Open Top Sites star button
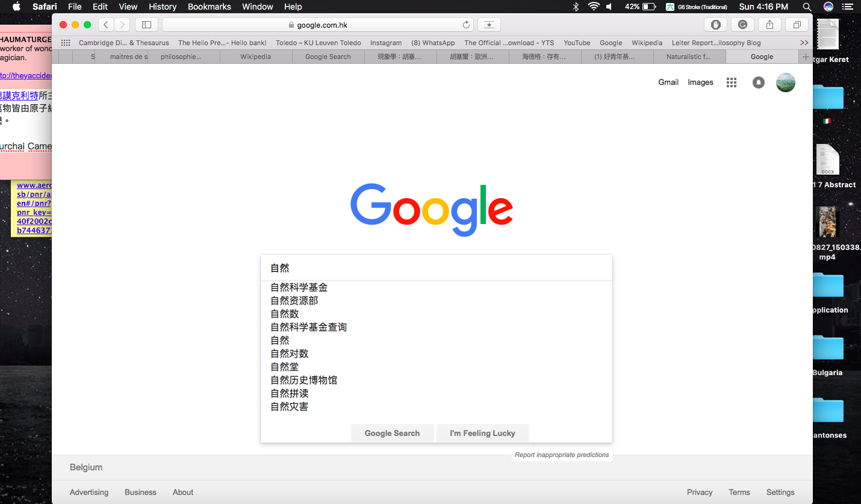Image resolution: width=861 pixels, height=504 pixels. [x=489, y=25]
